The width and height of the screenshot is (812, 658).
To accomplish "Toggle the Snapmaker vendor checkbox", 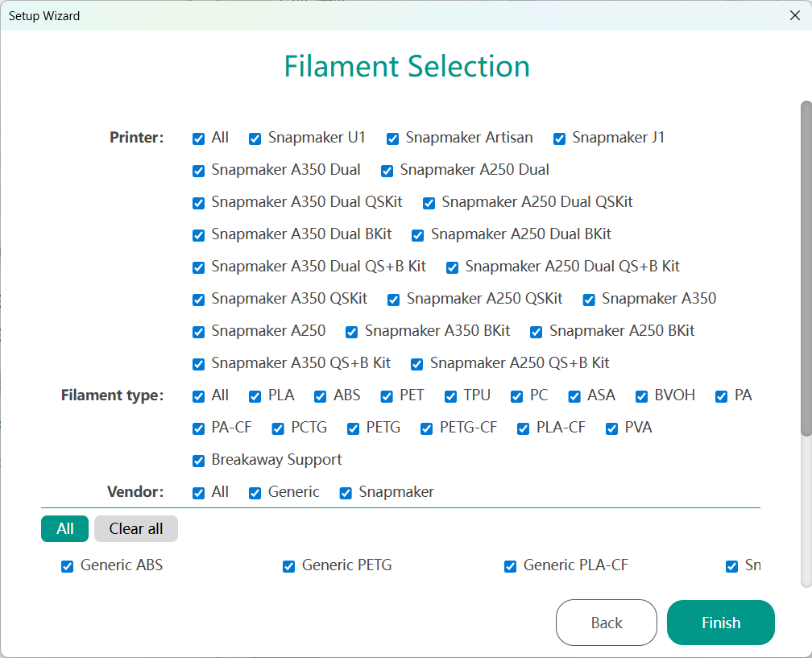I will pos(346,493).
